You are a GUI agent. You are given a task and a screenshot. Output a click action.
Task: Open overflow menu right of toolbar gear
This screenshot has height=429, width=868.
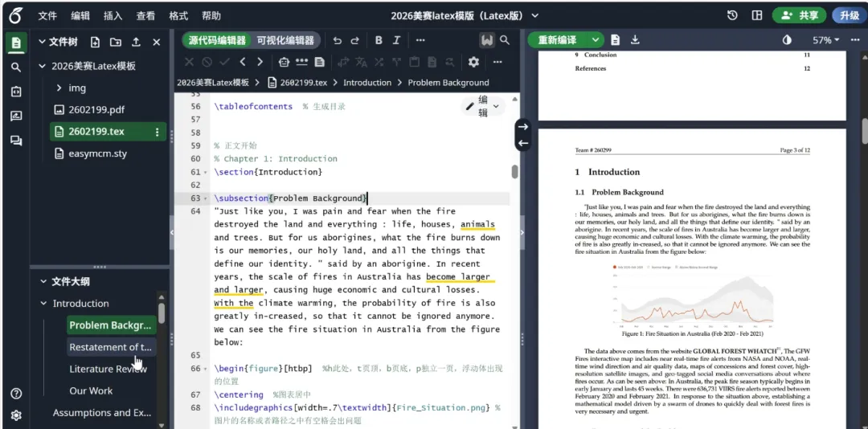[x=497, y=62]
